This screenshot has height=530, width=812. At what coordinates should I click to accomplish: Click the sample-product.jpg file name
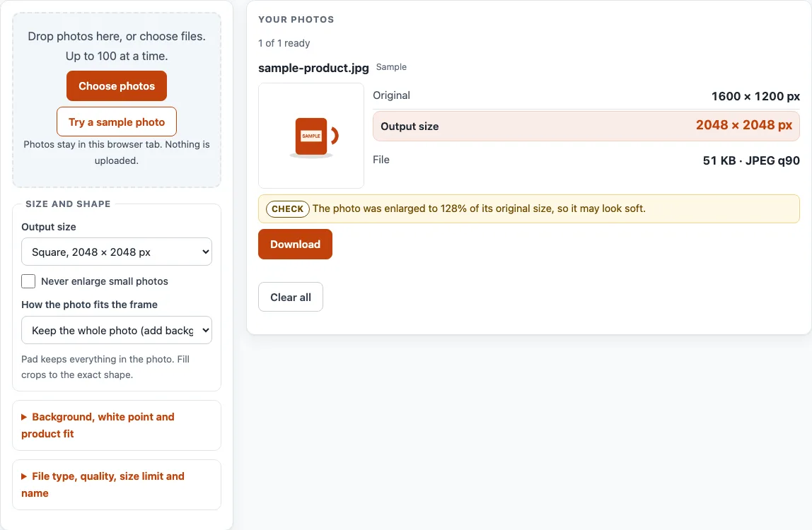click(x=313, y=68)
